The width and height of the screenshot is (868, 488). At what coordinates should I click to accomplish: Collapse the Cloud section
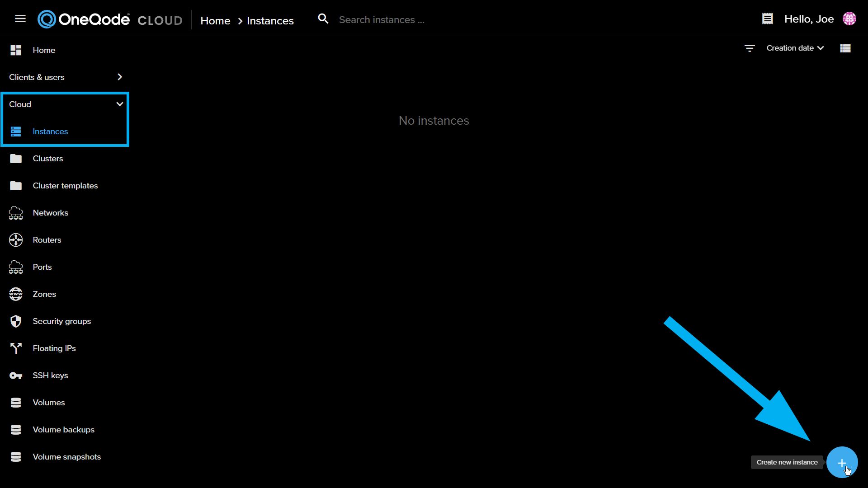pos(119,104)
